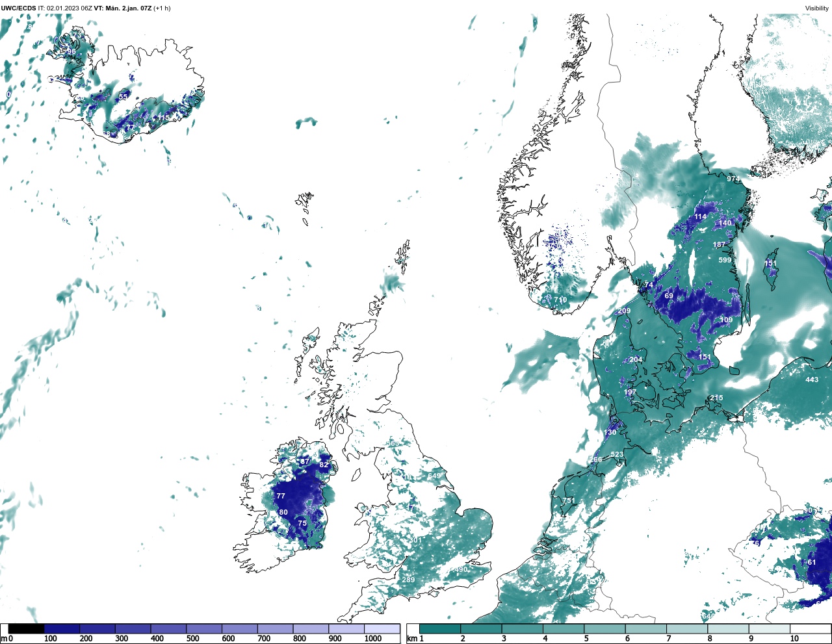This screenshot has height=644, width=832.
Task: Click the 974 visibility value on the map
Action: (x=733, y=179)
